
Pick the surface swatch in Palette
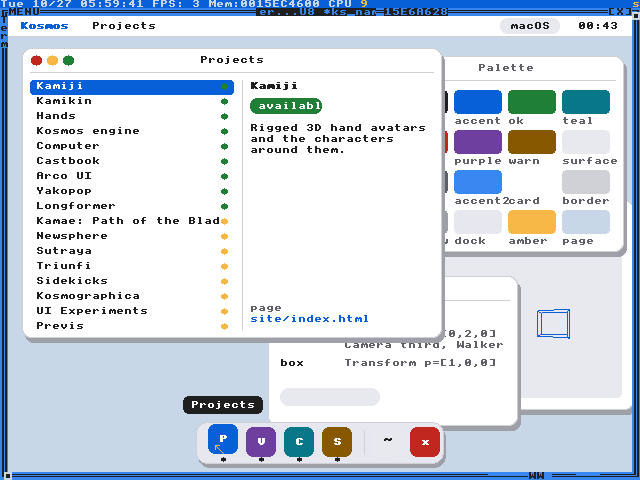(x=586, y=142)
